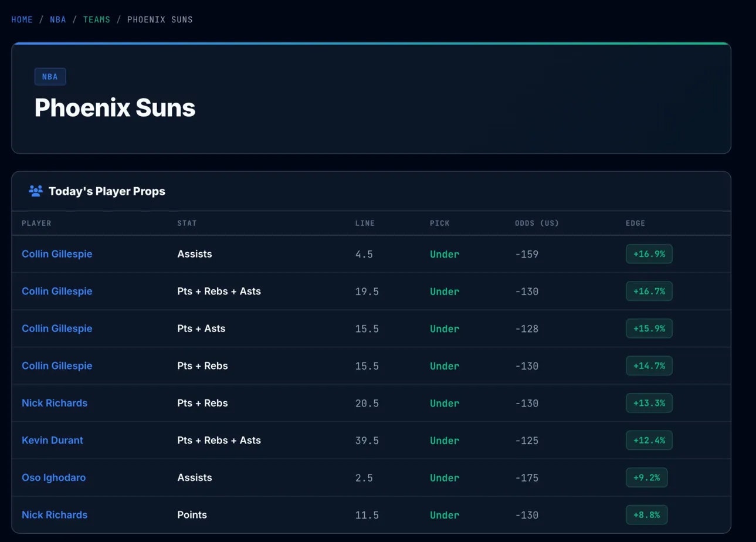Open the Oso Ighodaro player link
Viewport: 756px width, 542px height.
(x=53, y=477)
